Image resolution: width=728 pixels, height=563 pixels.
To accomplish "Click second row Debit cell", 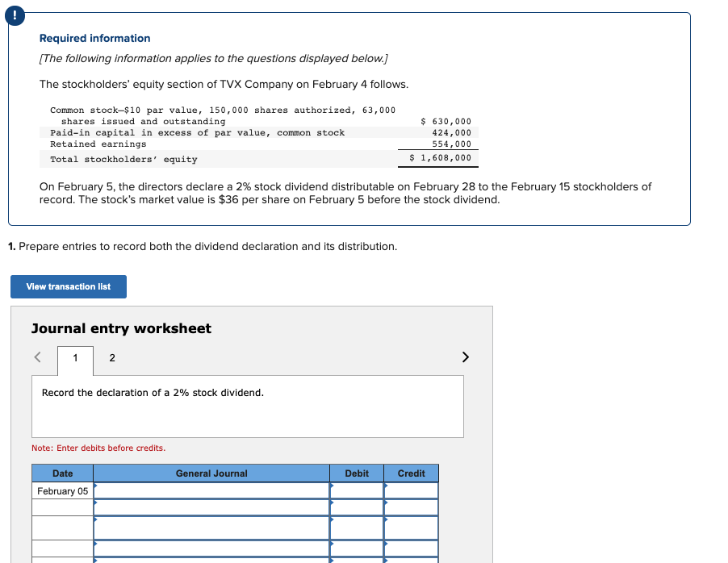I will (357, 507).
